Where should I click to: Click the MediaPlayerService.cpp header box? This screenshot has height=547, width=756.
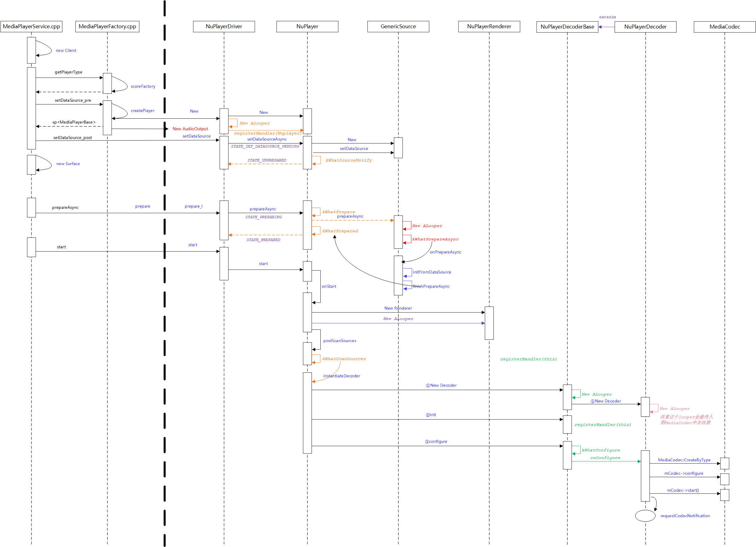[31, 26]
